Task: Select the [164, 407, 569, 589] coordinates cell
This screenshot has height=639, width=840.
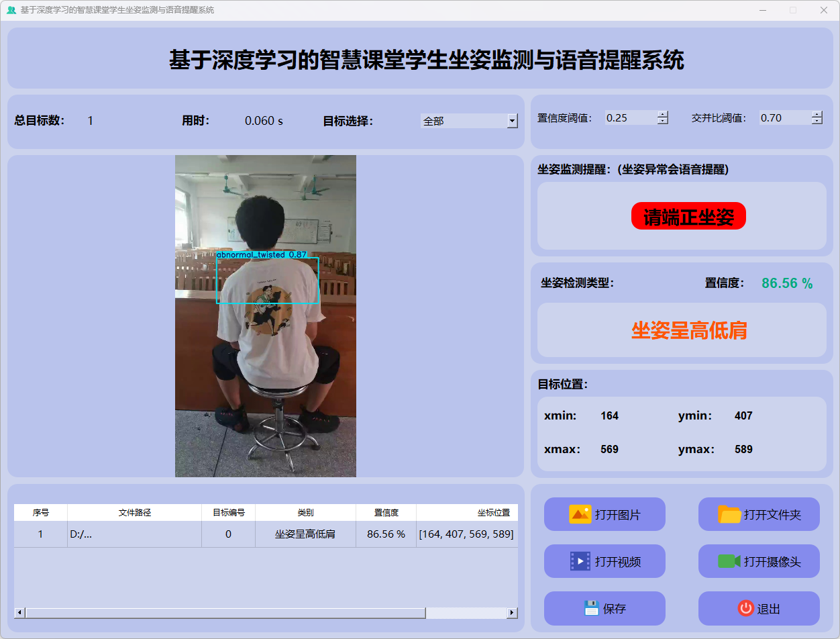Action: tap(467, 534)
